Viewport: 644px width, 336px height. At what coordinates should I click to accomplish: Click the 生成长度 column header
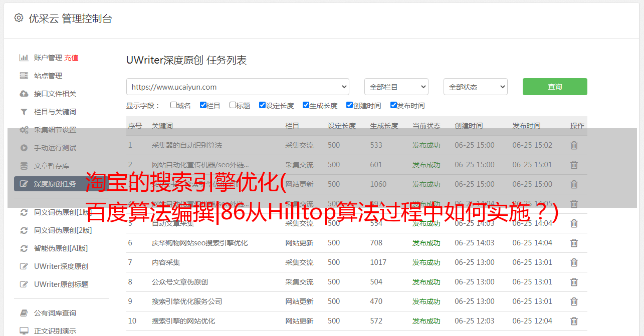[x=384, y=126]
